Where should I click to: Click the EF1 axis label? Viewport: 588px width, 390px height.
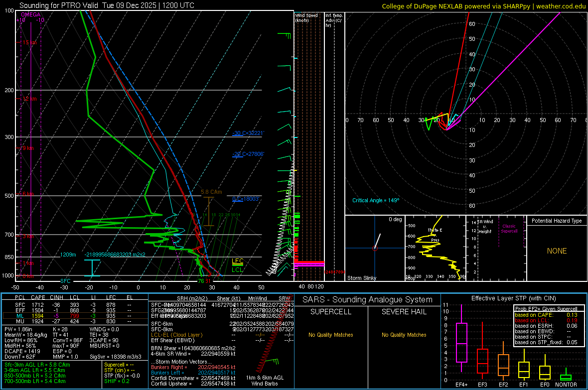coord(524,385)
